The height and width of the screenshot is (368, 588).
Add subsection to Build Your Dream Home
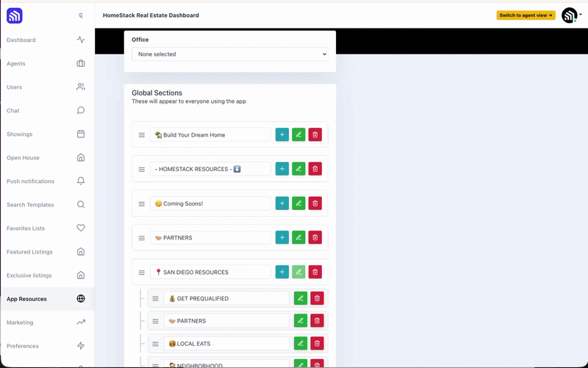coord(282,134)
